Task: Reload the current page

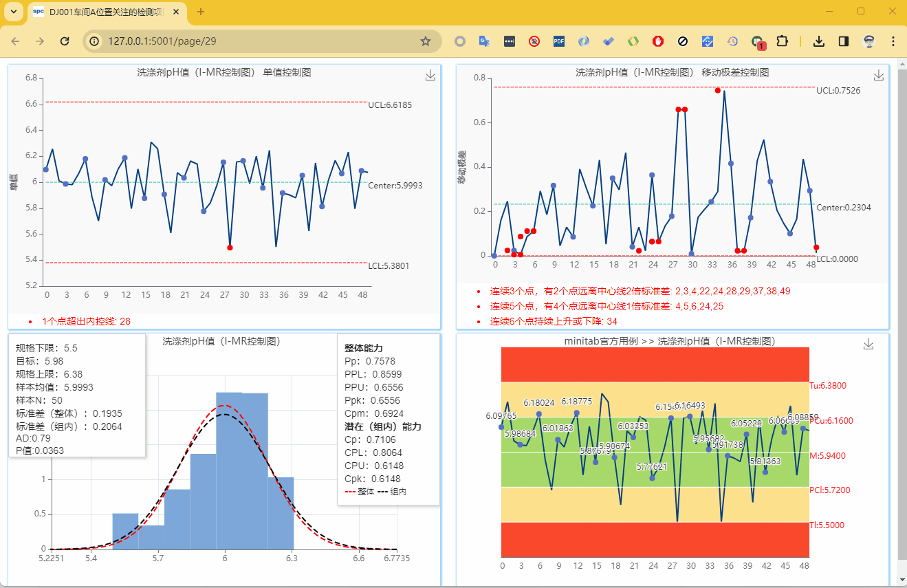Action: [x=65, y=41]
